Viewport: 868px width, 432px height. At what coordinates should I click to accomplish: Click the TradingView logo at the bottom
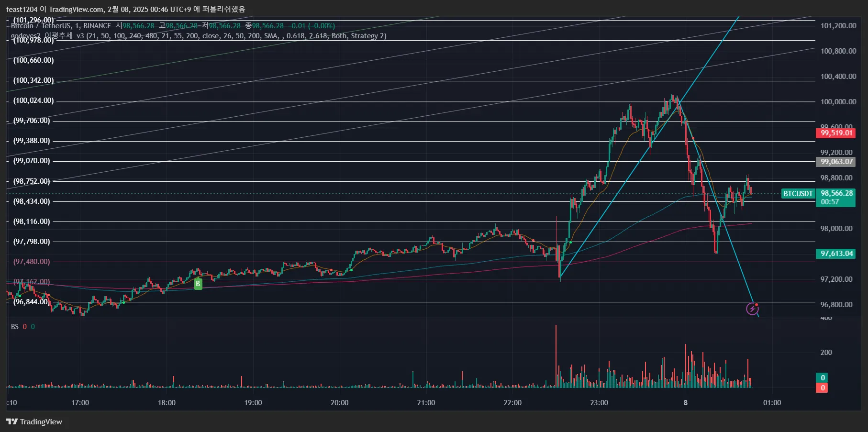click(x=34, y=421)
